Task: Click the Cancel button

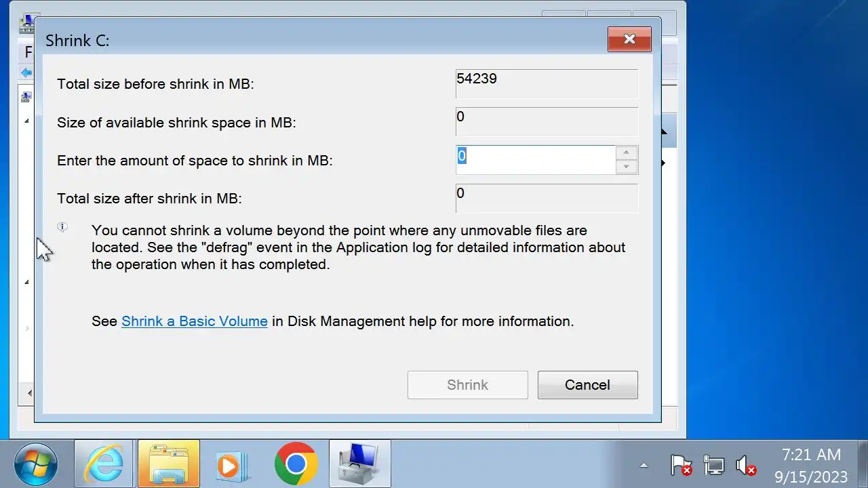Action: [x=587, y=385]
